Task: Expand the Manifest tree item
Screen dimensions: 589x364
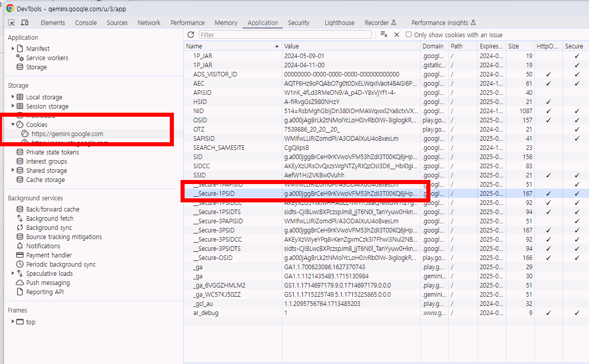Action: [x=13, y=48]
